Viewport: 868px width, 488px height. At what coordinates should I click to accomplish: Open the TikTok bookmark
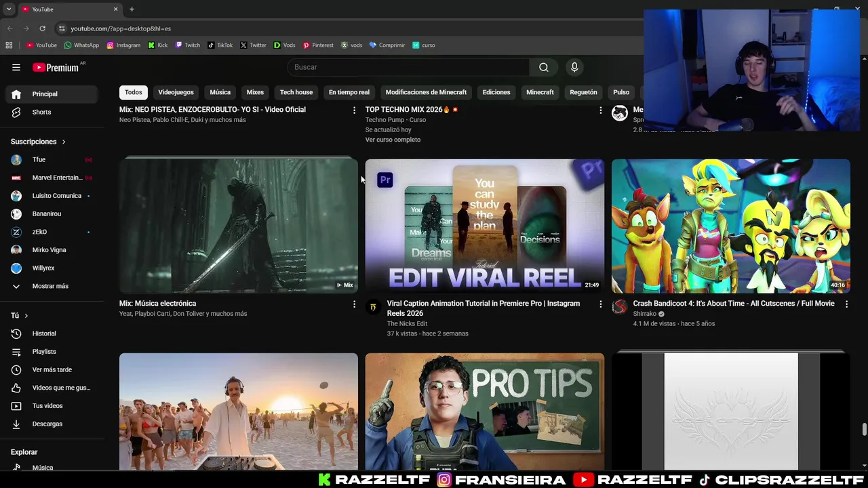click(x=220, y=45)
